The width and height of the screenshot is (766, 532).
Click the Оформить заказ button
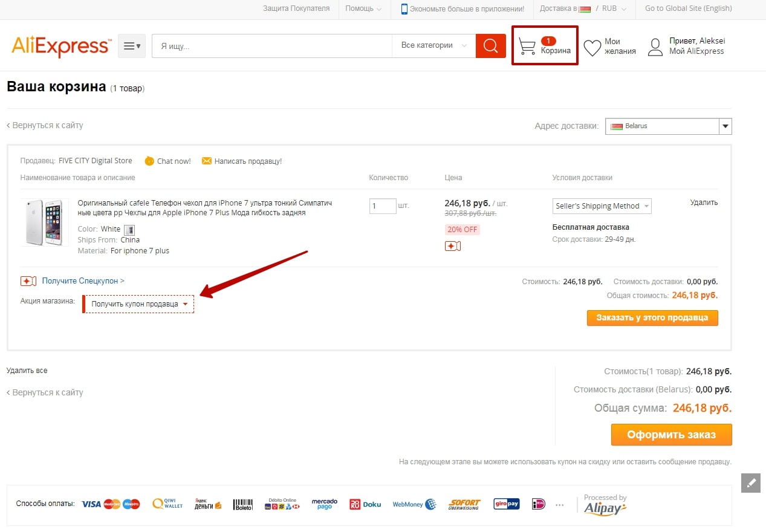[671, 435]
